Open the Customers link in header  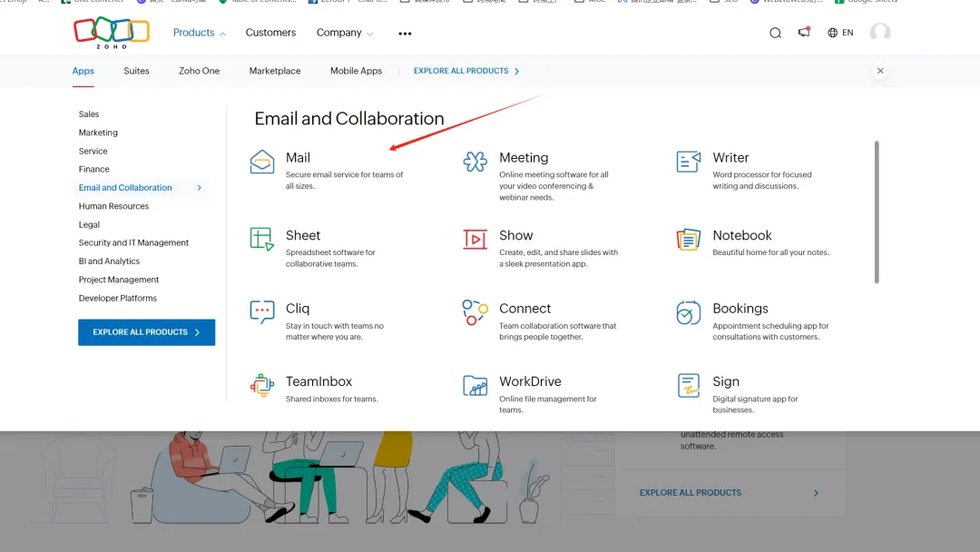click(x=270, y=33)
